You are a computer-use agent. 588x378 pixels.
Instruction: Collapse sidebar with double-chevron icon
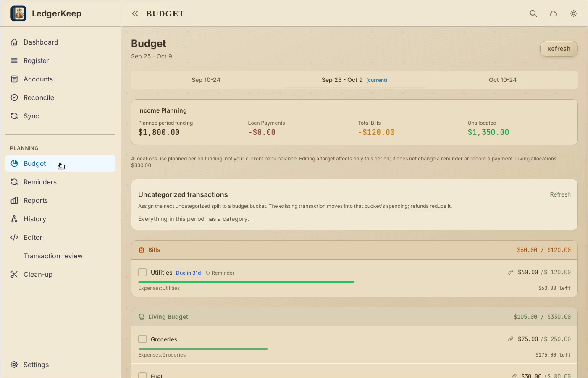click(135, 13)
